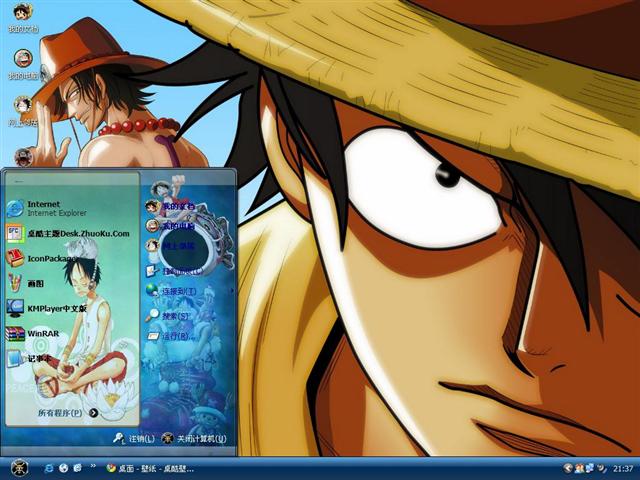Click the volume tray icon
The image size is (640, 480).
tap(601, 468)
